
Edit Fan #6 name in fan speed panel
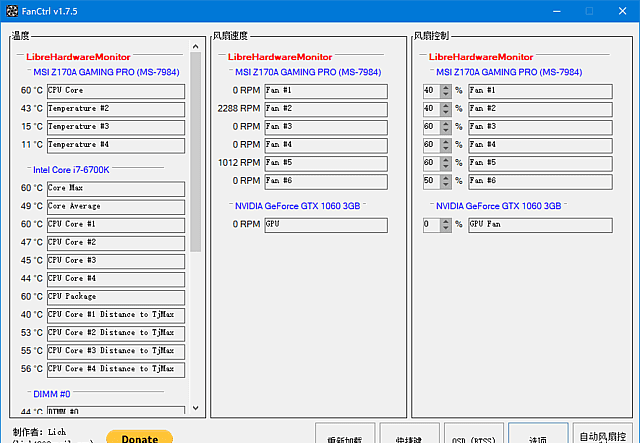(326, 181)
